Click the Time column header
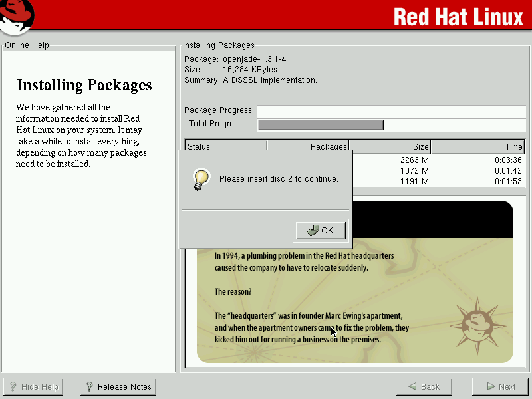This screenshot has width=532, height=399. point(477,146)
